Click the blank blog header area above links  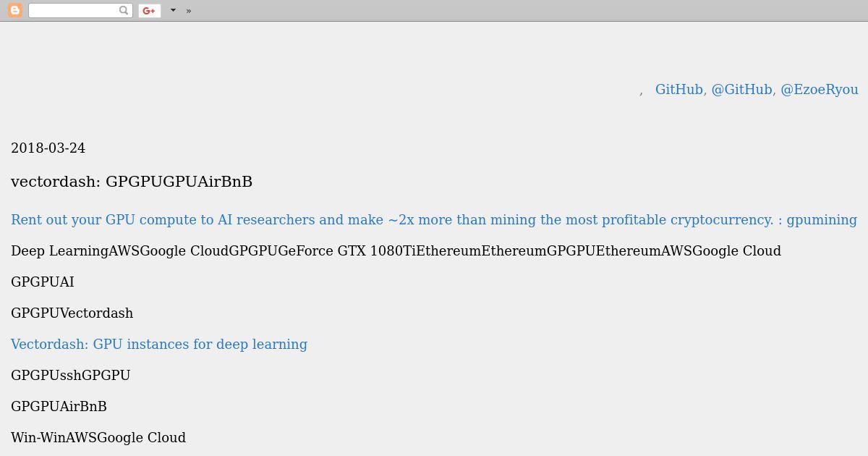434,51
